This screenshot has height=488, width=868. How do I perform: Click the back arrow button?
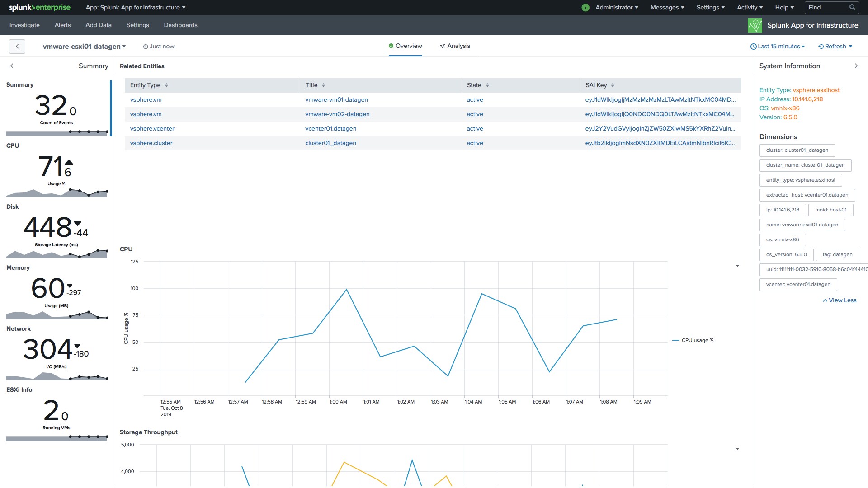17,46
